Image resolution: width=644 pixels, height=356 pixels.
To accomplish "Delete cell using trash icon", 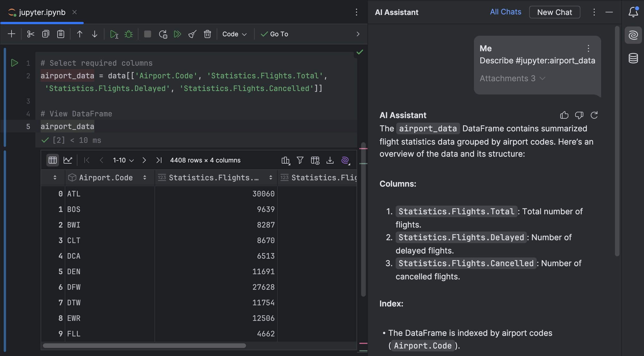I will (207, 34).
